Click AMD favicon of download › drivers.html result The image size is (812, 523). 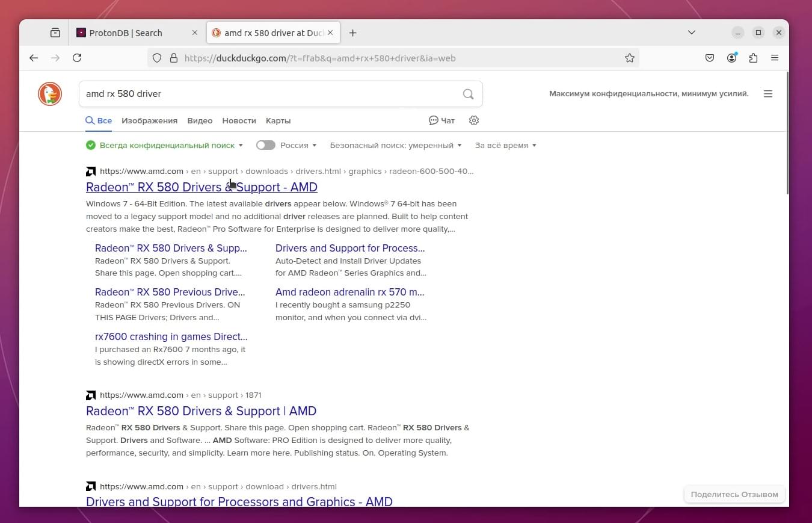coord(91,486)
